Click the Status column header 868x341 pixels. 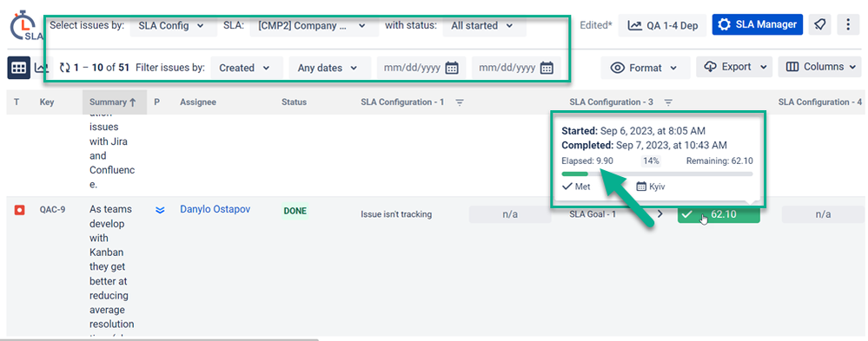click(294, 102)
